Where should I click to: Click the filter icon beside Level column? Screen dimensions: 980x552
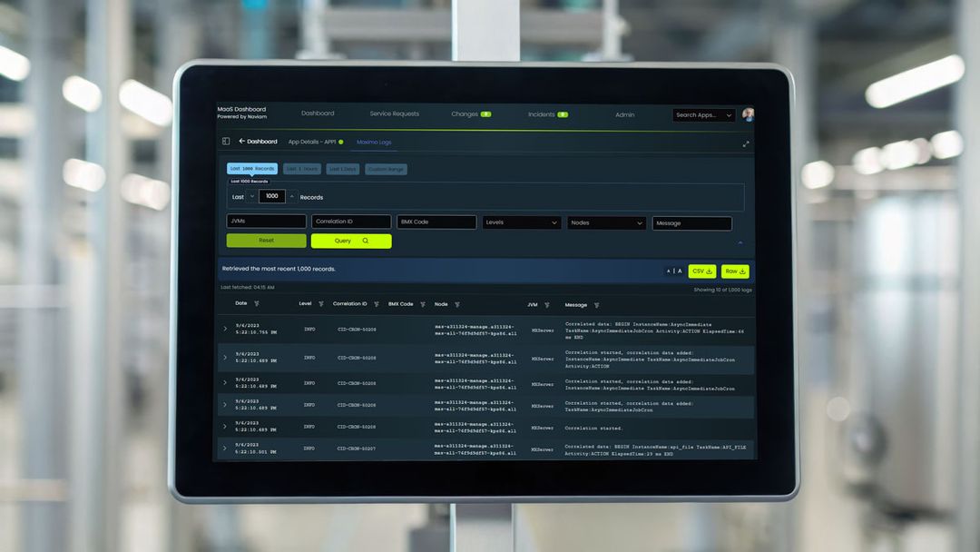click(x=320, y=305)
